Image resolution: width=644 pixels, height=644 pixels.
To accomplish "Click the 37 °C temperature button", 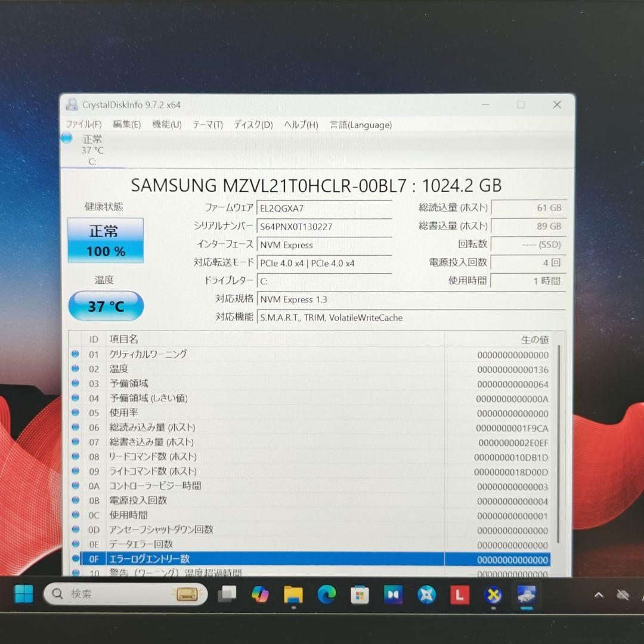I will 106,306.
